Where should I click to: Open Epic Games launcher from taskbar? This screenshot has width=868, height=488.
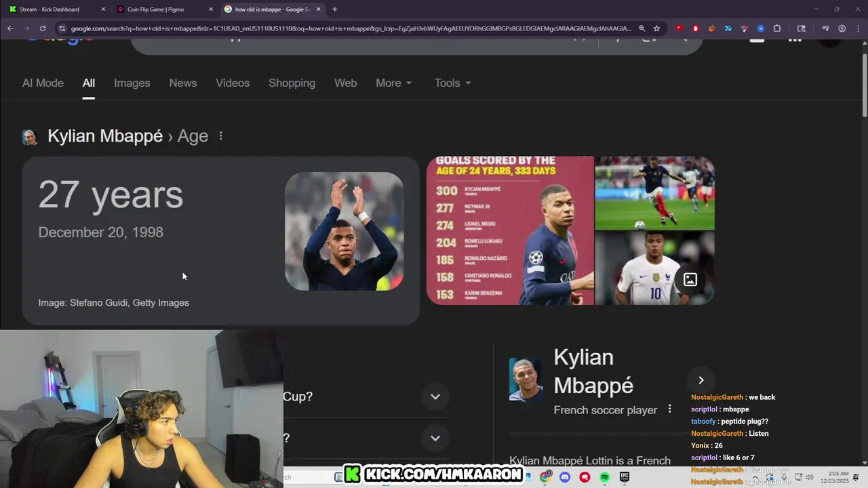point(624,477)
